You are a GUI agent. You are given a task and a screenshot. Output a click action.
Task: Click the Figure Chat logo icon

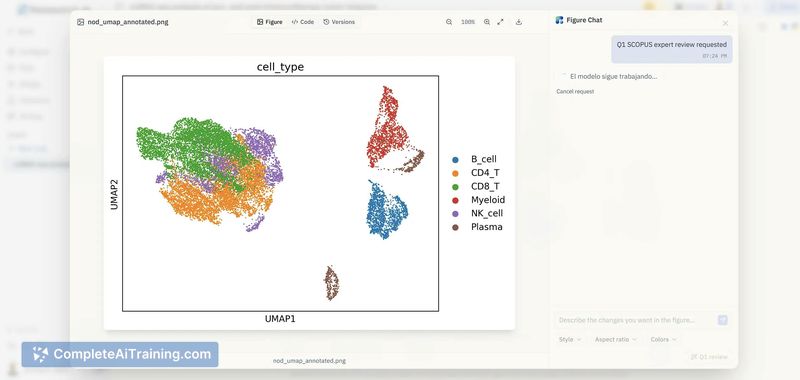[559, 20]
